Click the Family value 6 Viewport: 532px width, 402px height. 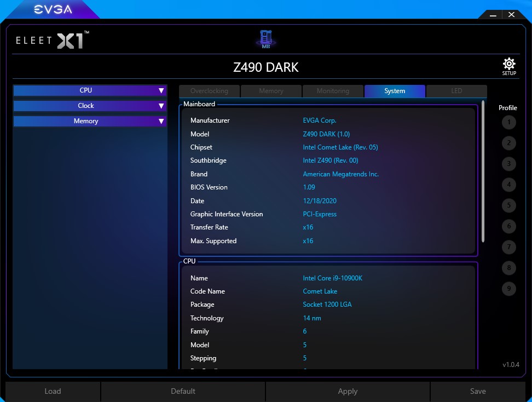point(305,331)
